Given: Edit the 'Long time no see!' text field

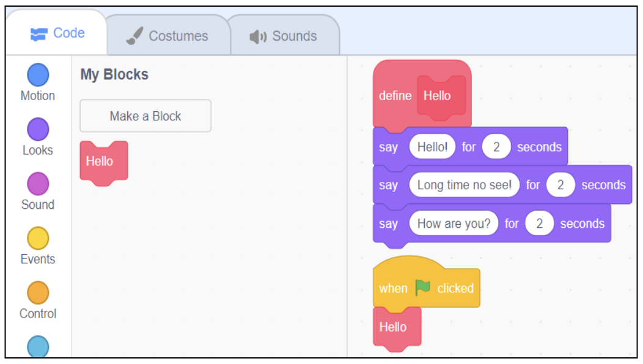Looking at the screenshot, I should coord(465,185).
